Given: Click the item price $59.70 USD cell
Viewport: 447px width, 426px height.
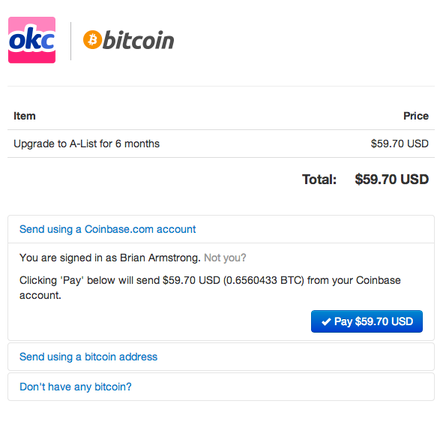Looking at the screenshot, I should click(399, 144).
